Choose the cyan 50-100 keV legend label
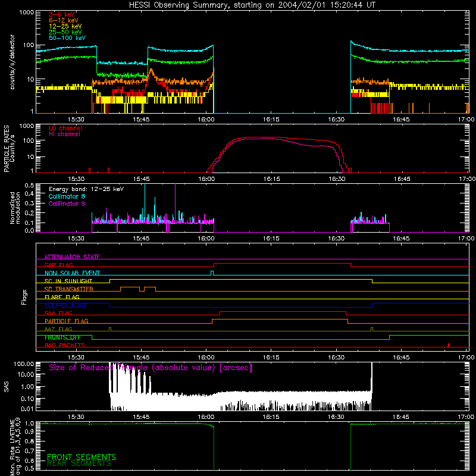 pyautogui.click(x=67, y=38)
